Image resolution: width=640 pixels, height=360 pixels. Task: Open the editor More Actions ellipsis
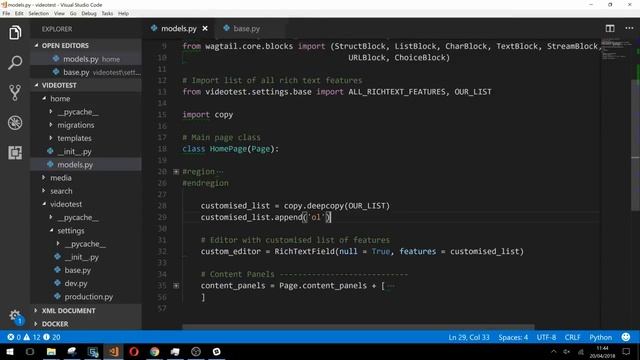click(629, 28)
